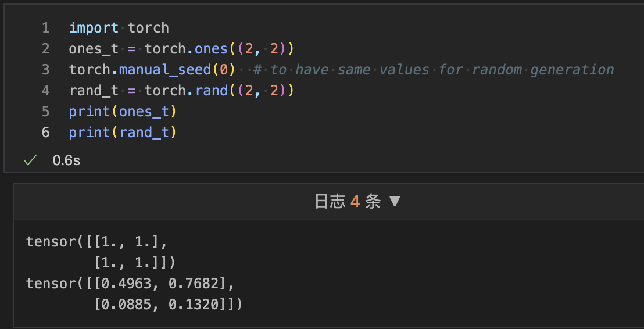Viewport: 644px width, 329px height.
Task: Collapse the log output with the ▼ arrow
Action: 395,202
